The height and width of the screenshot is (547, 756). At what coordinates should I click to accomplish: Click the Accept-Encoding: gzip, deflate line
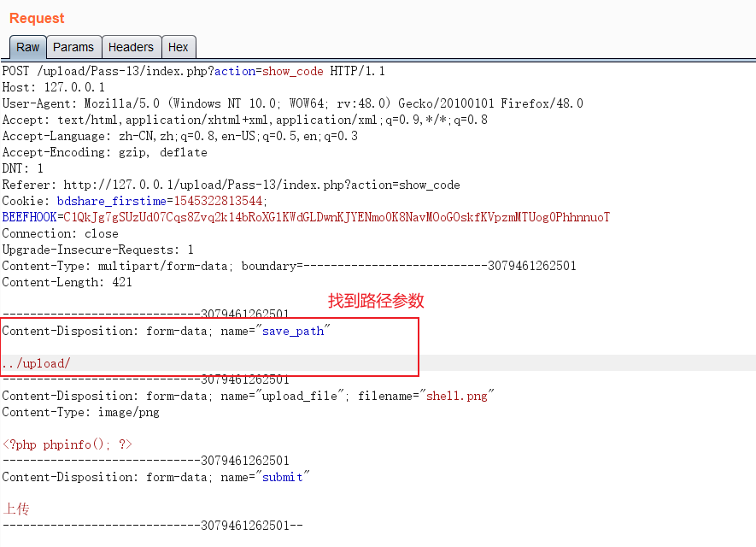pyautogui.click(x=104, y=152)
